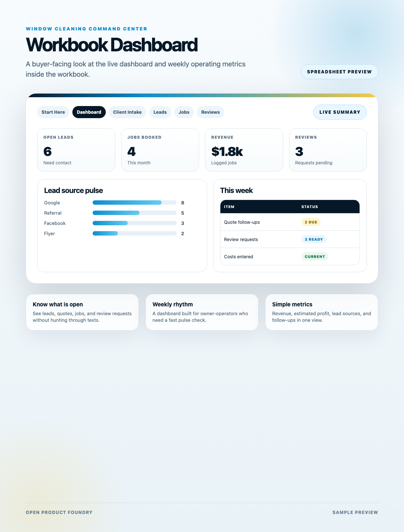This screenshot has height=532, width=404.
Task: Click the Google count value 8
Action: coord(183,203)
